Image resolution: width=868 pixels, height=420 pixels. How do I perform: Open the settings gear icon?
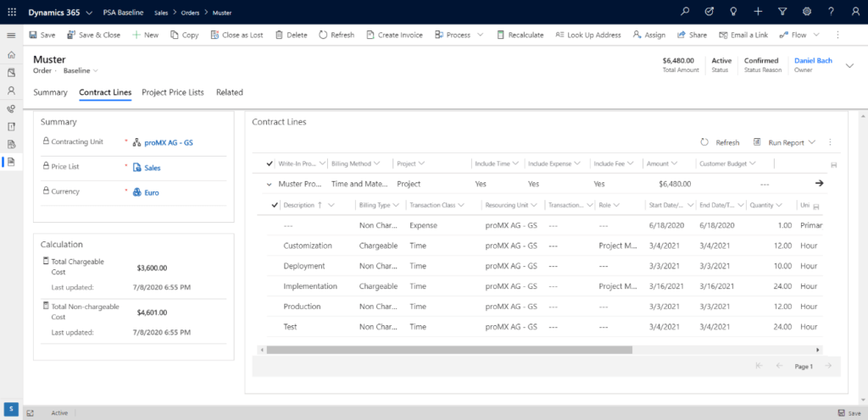click(807, 12)
